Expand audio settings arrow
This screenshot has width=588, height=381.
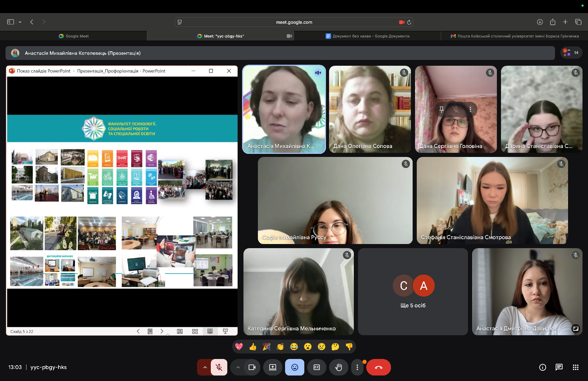(205, 367)
